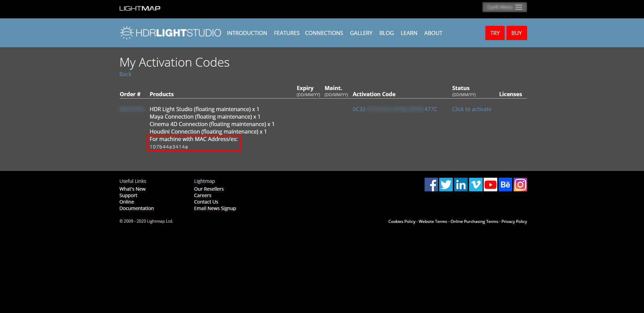The image size is (644, 313).
Task: Open the What's New footer link
Action: [x=132, y=189]
